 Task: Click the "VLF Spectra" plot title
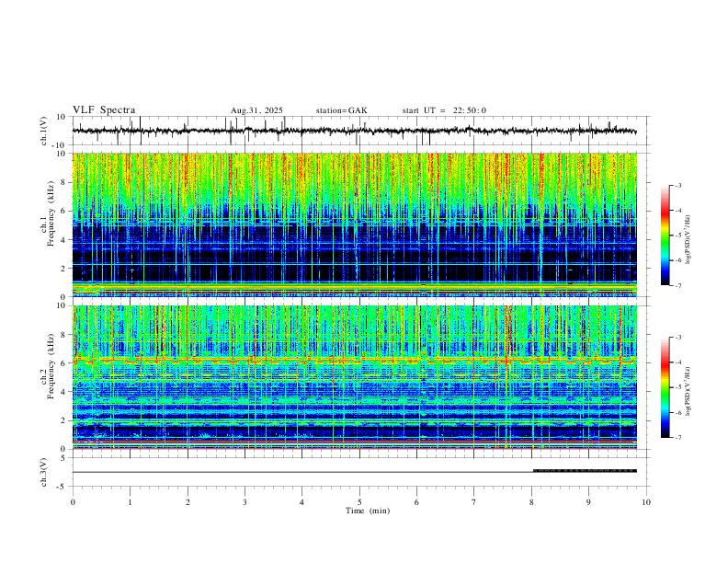coord(104,110)
